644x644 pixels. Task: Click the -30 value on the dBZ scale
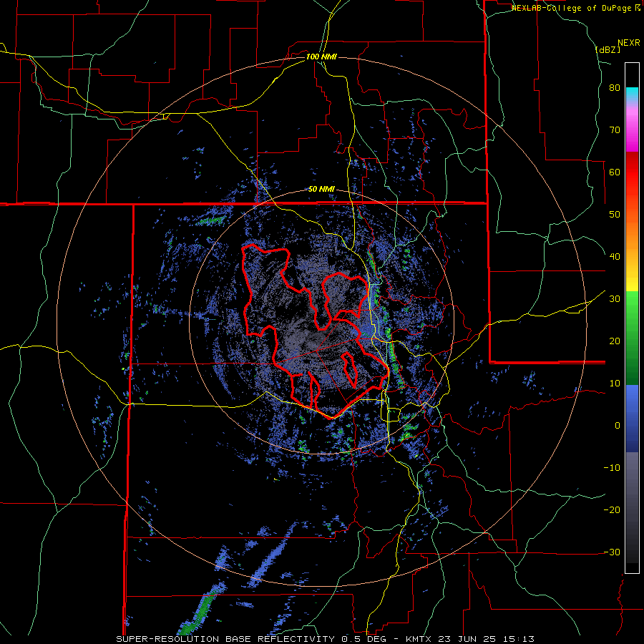(612, 552)
